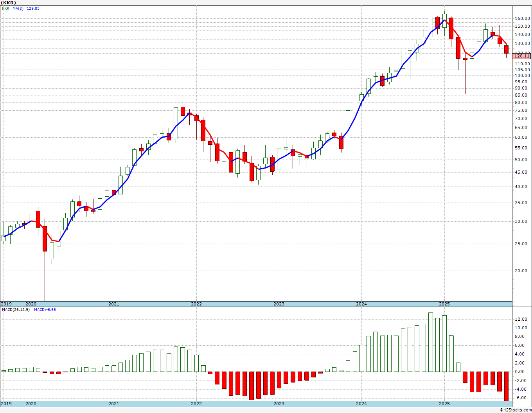The height and width of the screenshot is (413, 532).
Task: Select the MACD:-6.66 value readout
Action: tap(45, 310)
